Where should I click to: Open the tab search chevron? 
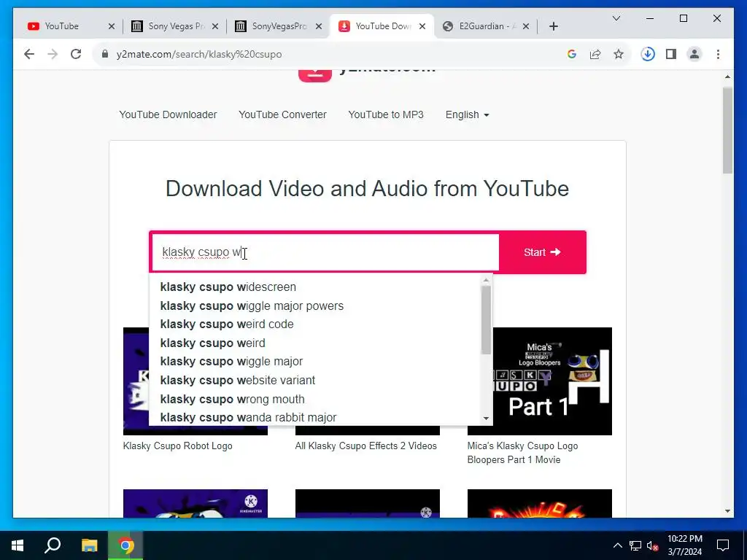click(x=616, y=18)
